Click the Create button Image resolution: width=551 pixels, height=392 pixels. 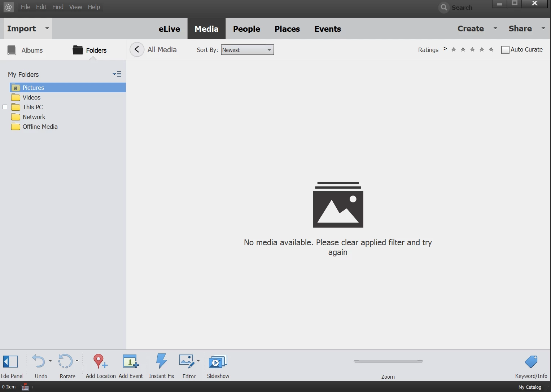471,28
